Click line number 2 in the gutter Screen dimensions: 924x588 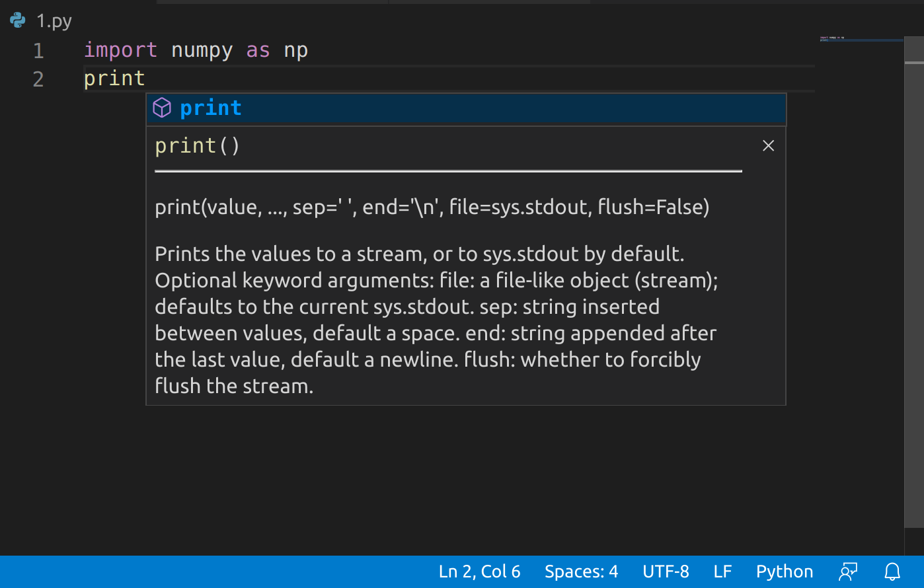click(38, 79)
